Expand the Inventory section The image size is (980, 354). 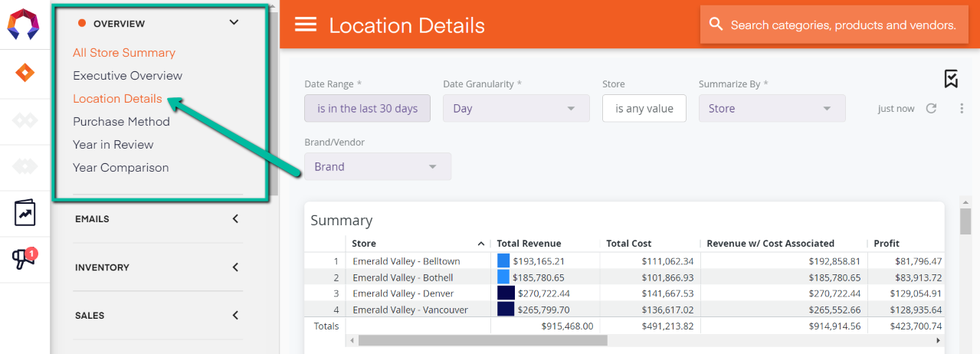tap(234, 267)
